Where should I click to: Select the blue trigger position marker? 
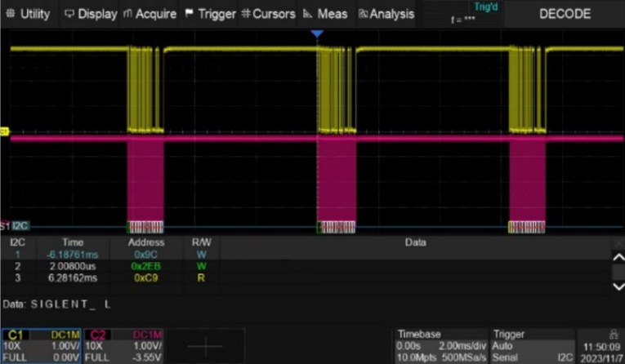point(317,33)
